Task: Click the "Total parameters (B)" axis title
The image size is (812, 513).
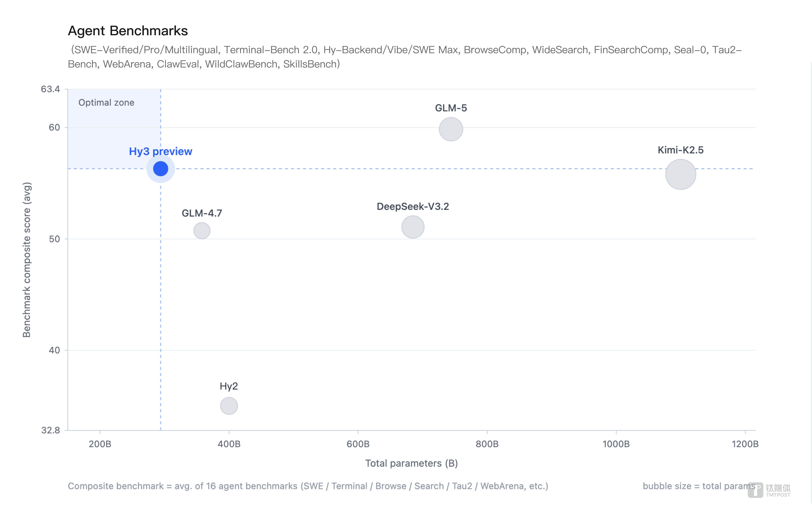Action: click(411, 463)
